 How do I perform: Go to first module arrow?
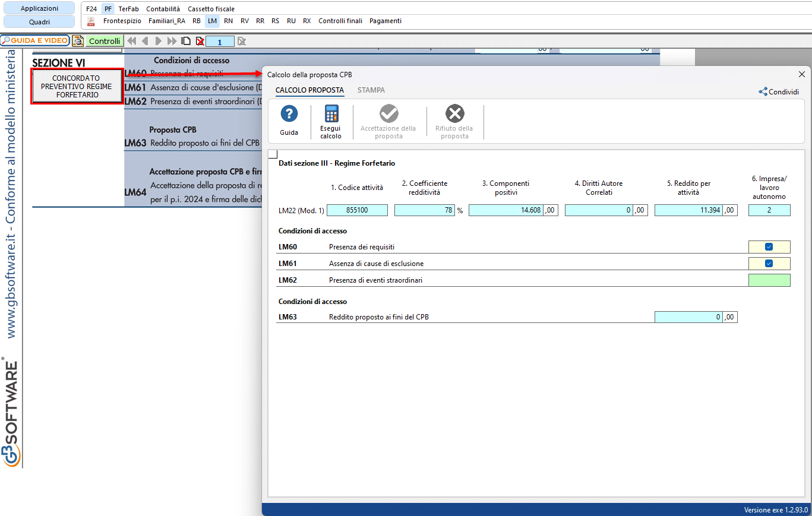132,41
